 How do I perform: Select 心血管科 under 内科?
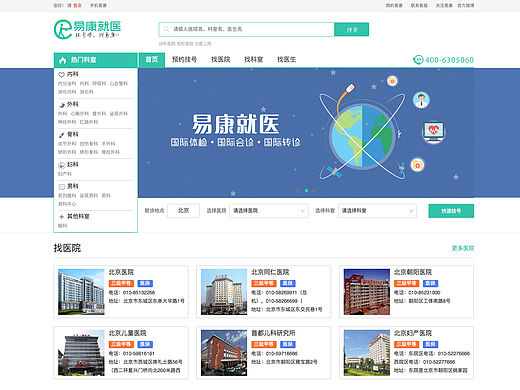[x=119, y=83]
